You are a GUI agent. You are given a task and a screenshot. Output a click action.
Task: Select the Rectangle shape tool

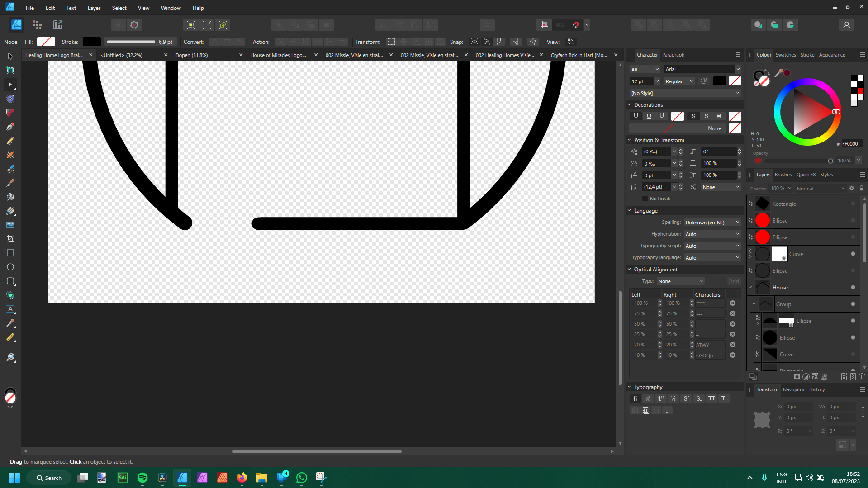[10, 253]
